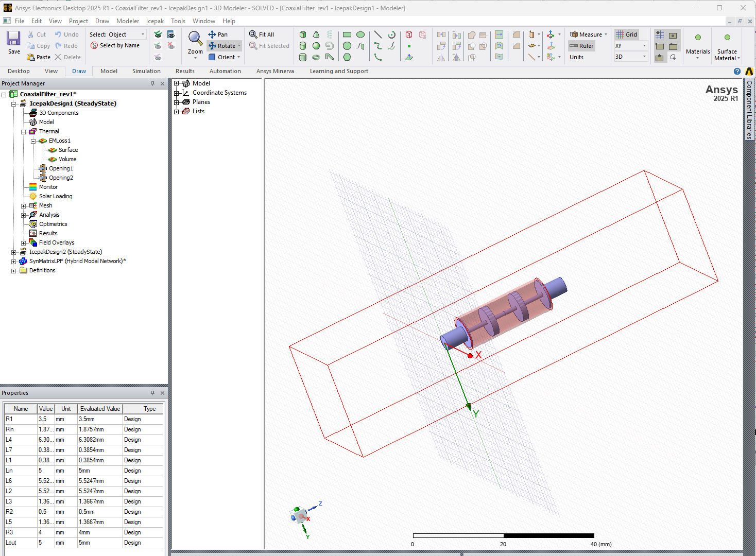This screenshot has height=556, width=756.
Task: Show the Ruler
Action: [581, 46]
